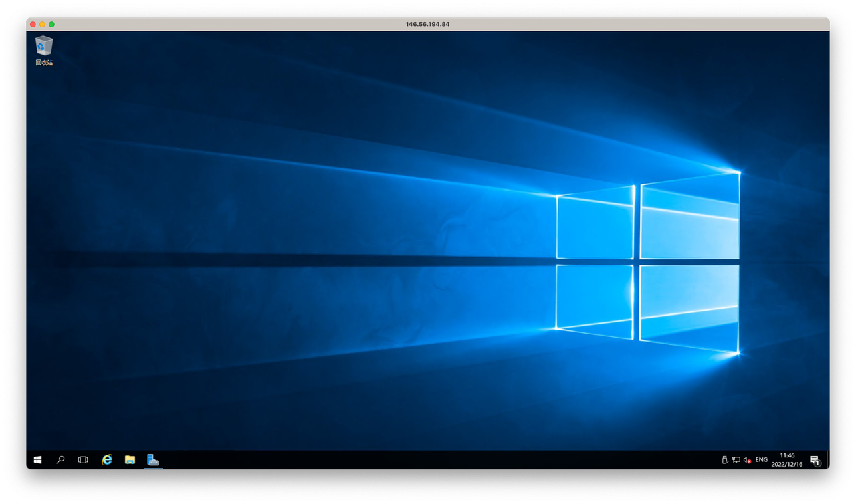Select the Recycle Bin desktop icon
Screen dimensions: 856x504
click(44, 46)
